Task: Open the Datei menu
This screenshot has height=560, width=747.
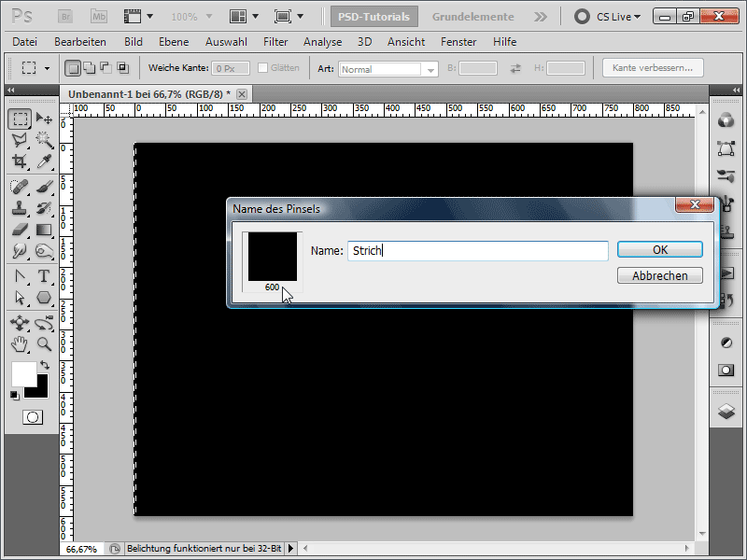Action: click(x=25, y=42)
